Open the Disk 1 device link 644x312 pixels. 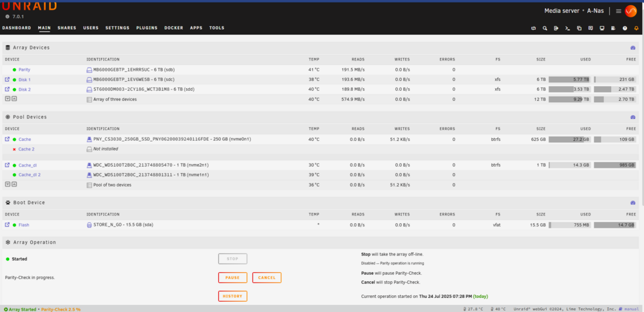click(x=24, y=80)
